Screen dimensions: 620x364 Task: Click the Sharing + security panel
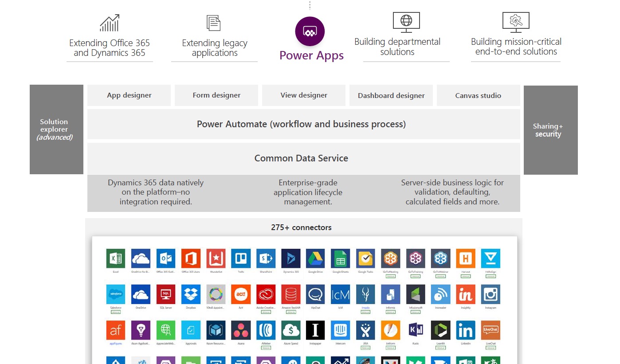tap(550, 130)
